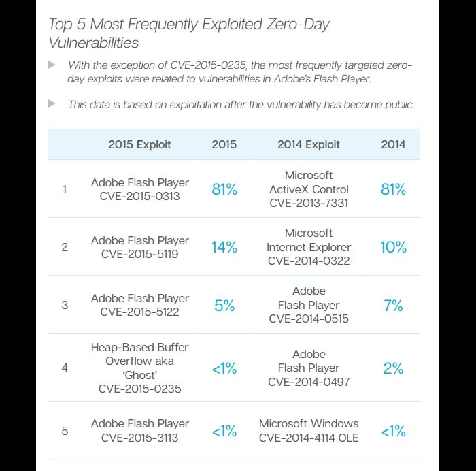Click the 5% value in row 3

click(224, 306)
